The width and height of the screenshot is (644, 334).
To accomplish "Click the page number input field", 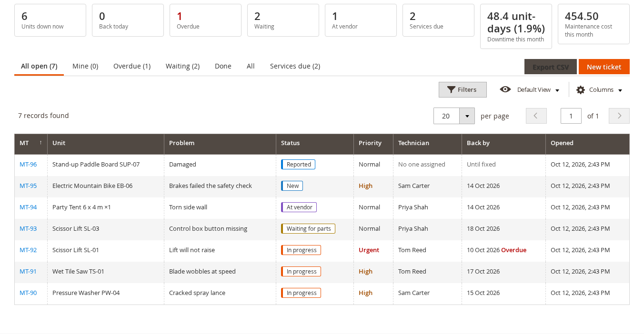I will click(x=571, y=116).
